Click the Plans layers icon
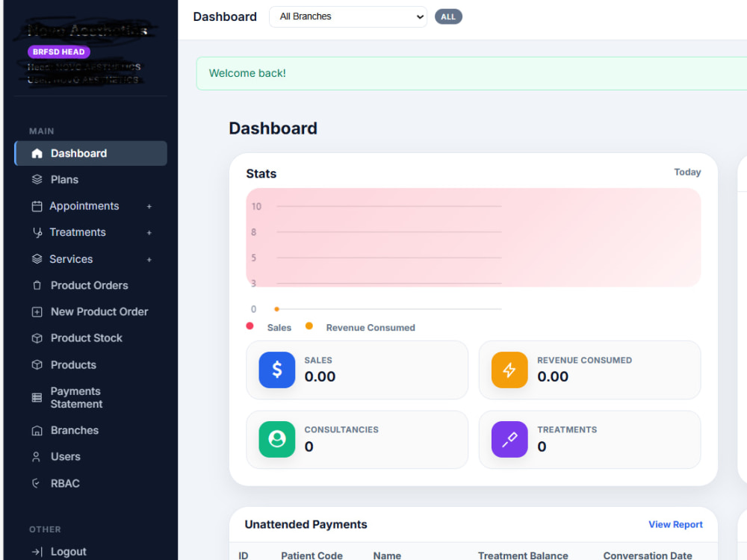Viewport: 747px width, 560px height. click(37, 179)
